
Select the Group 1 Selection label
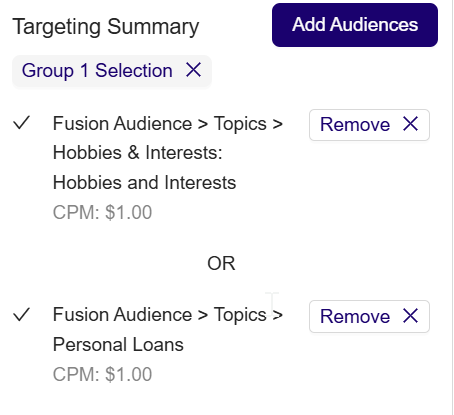tap(97, 71)
